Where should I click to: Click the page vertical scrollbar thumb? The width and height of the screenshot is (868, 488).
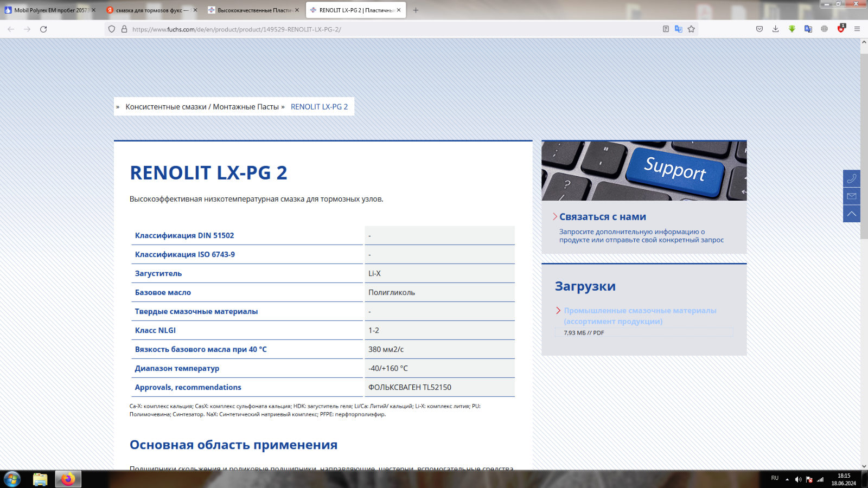coord(864,145)
